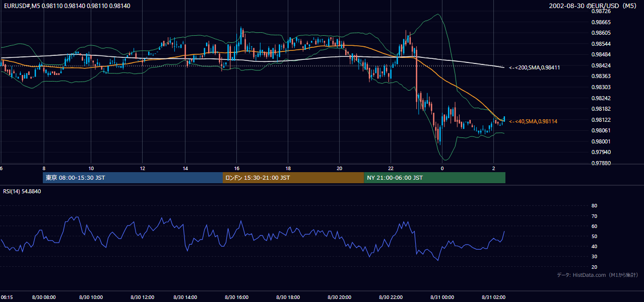Click RSI scale level 70

[x=594, y=216]
